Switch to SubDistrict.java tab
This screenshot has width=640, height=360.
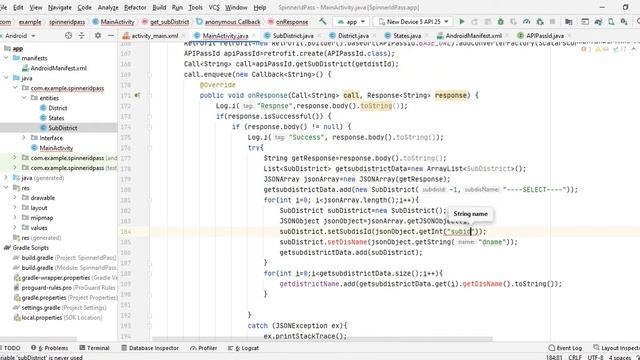pos(293,36)
